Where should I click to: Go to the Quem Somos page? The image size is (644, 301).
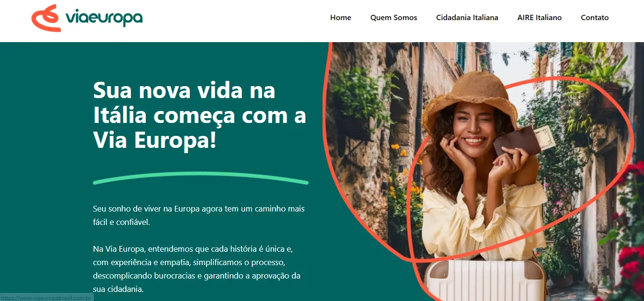point(393,18)
